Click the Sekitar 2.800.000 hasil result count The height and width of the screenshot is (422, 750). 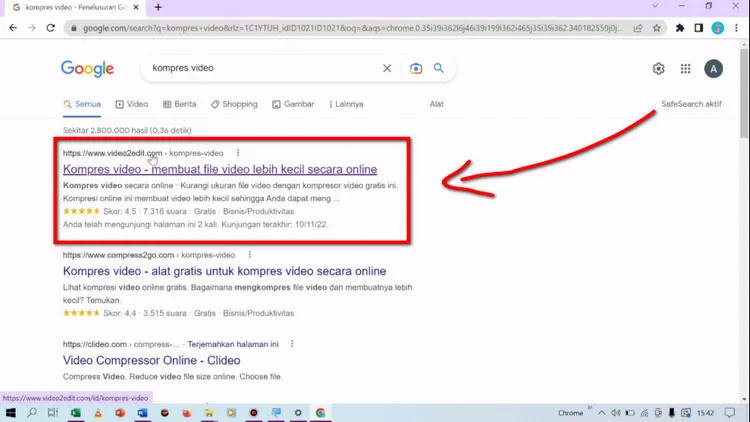coord(127,130)
